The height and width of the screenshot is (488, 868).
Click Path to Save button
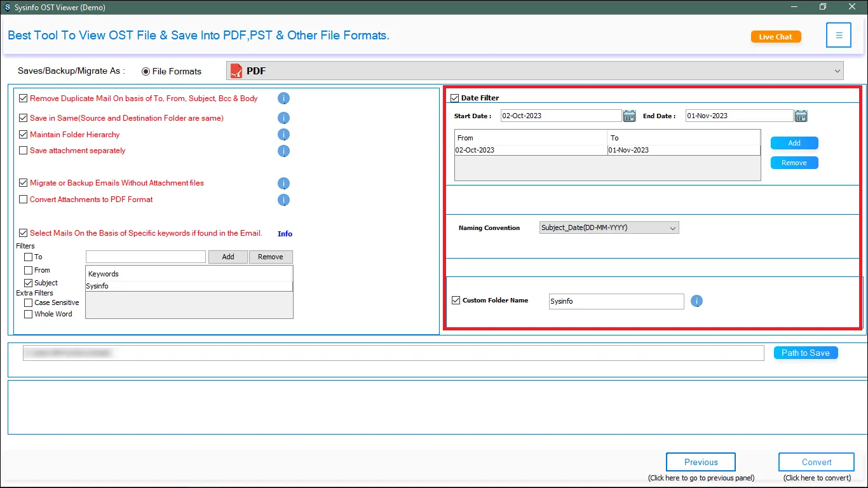pos(805,353)
